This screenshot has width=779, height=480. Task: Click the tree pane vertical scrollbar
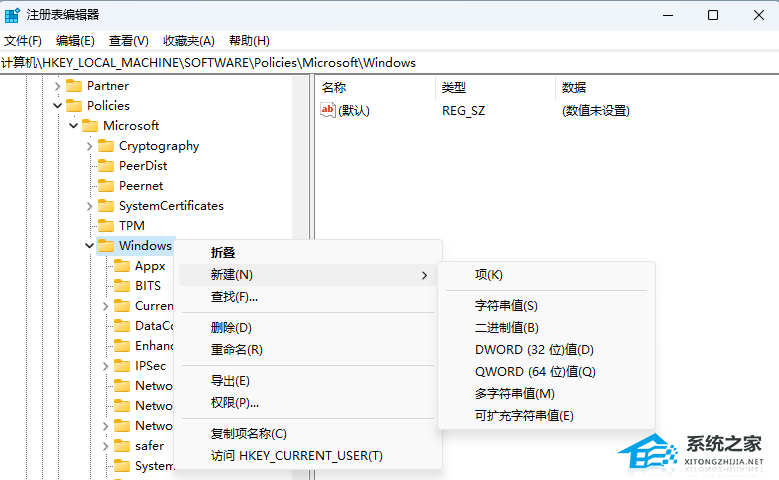click(x=301, y=157)
